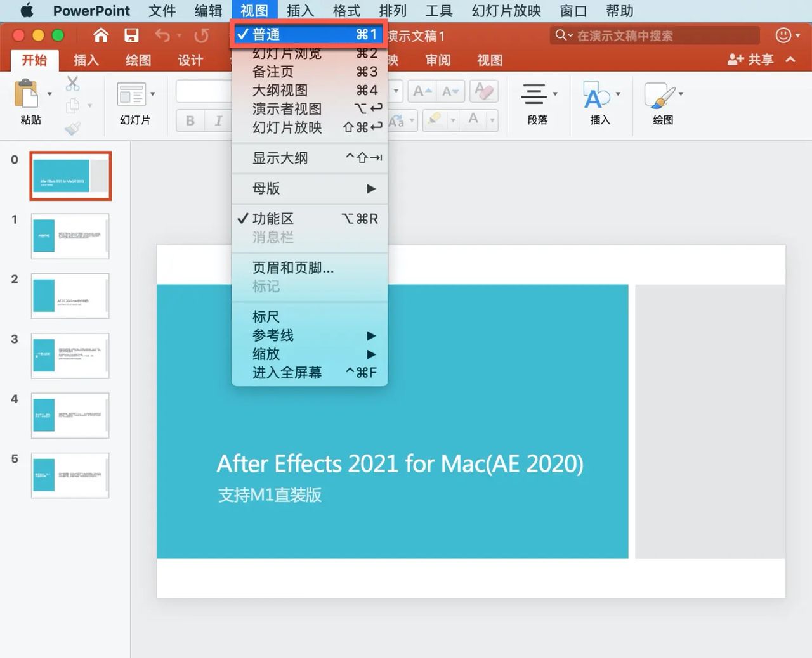
Task: Select 演示者视图 in the View menu
Action: click(x=287, y=108)
